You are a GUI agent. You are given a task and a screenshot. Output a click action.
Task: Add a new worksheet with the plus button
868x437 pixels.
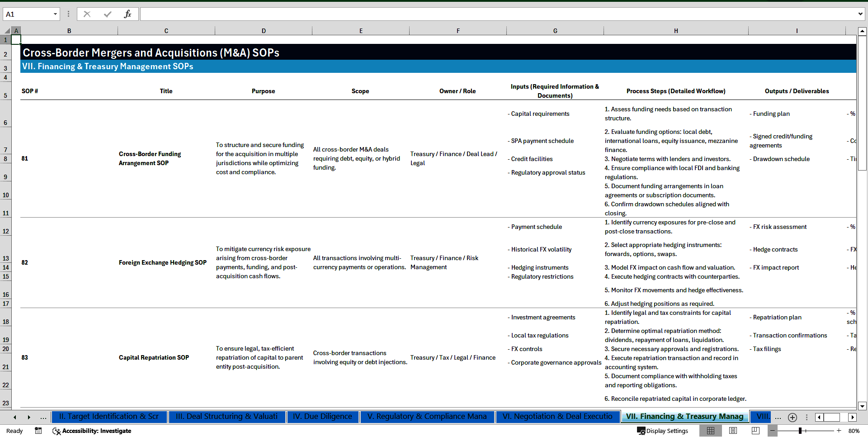[x=792, y=417]
